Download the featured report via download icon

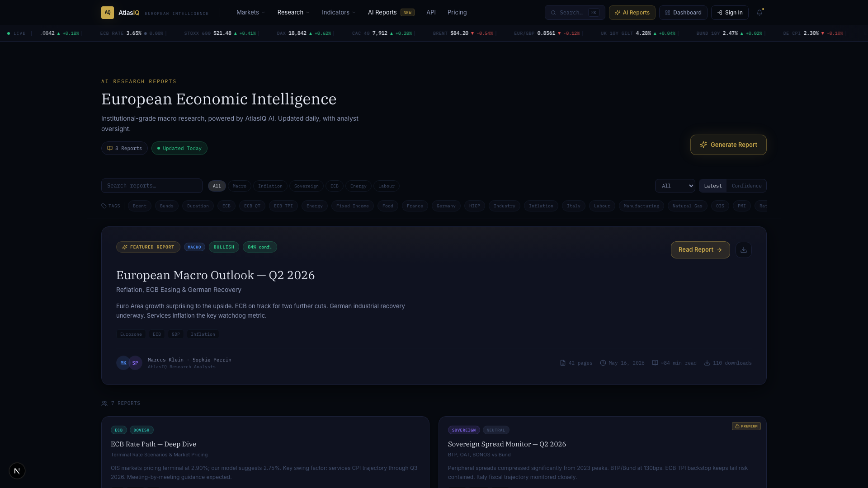744,250
